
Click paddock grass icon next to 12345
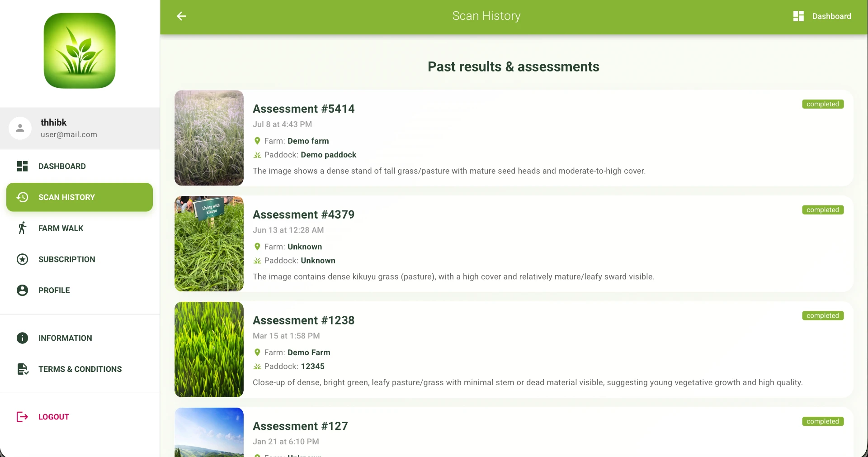click(x=257, y=367)
